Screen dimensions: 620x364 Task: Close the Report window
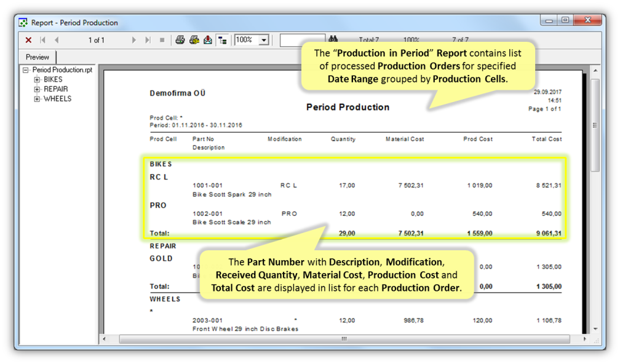pos(587,20)
